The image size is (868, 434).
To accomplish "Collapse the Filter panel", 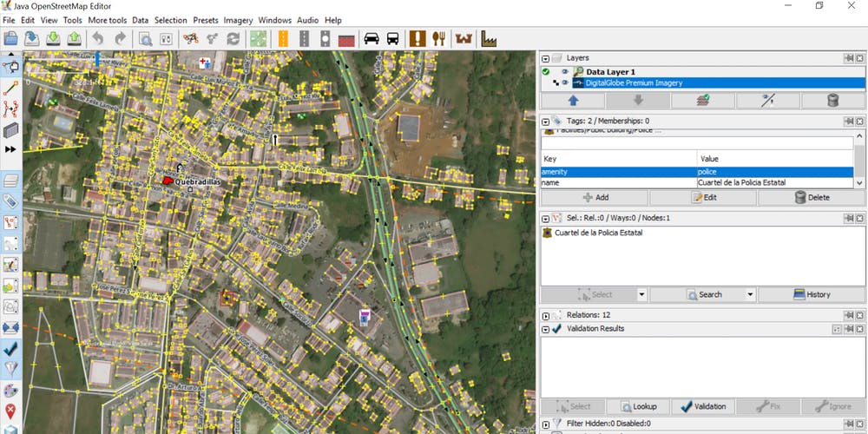I will click(x=546, y=424).
